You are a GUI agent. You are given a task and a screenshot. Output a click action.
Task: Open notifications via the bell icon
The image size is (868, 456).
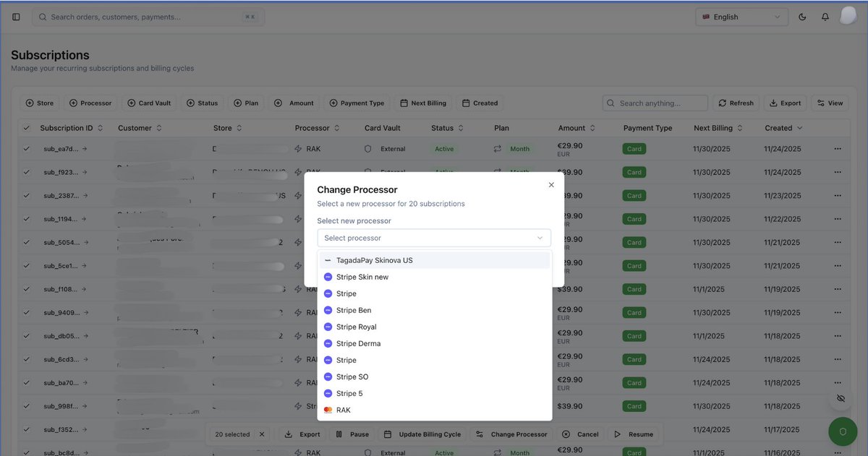[825, 16]
